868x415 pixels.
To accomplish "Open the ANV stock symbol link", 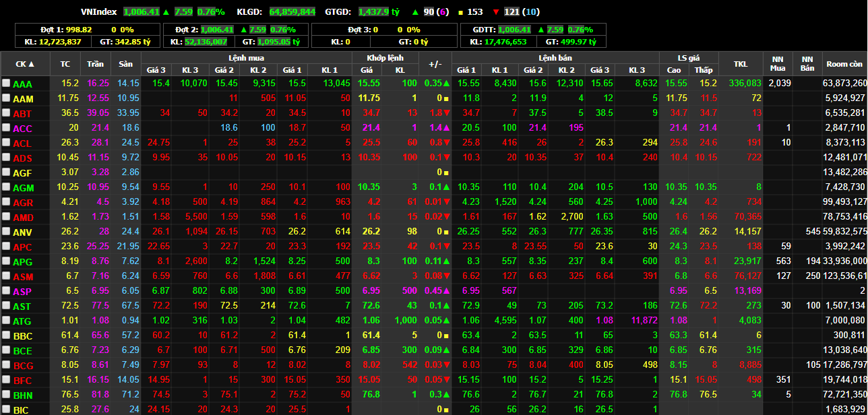I will coord(22,232).
